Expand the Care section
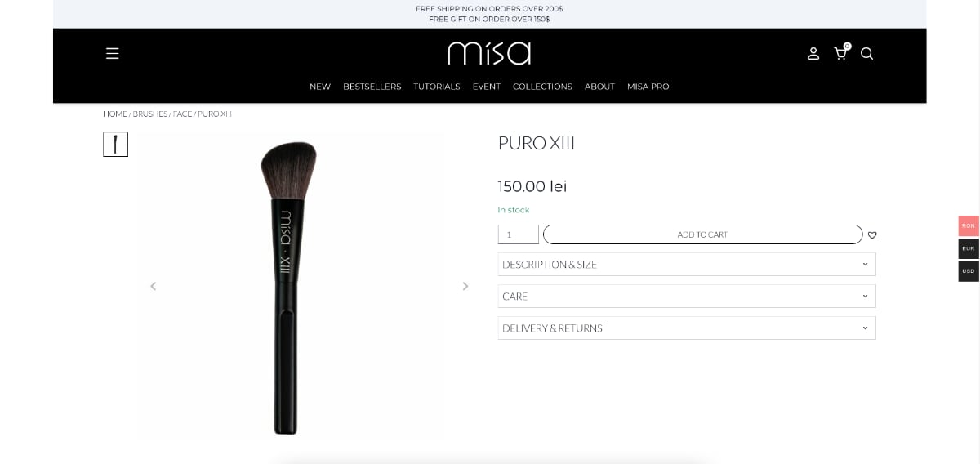980x464 pixels. [x=687, y=296]
